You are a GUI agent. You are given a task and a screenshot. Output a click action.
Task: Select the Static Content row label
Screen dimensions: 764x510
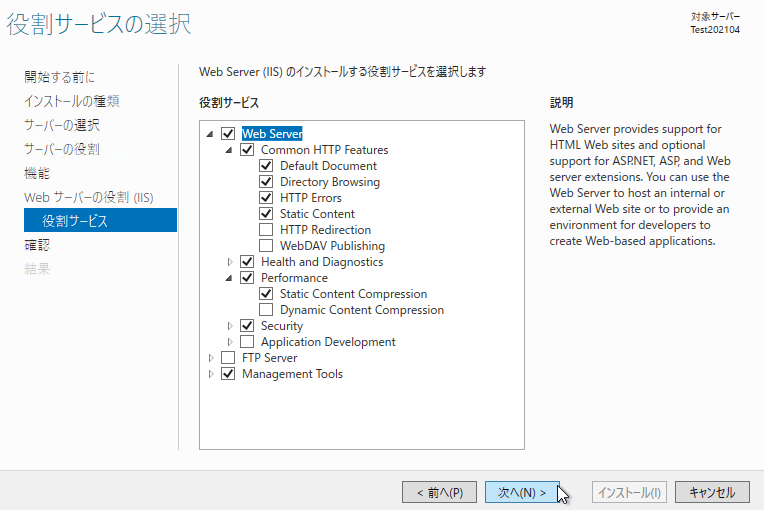pos(317,213)
